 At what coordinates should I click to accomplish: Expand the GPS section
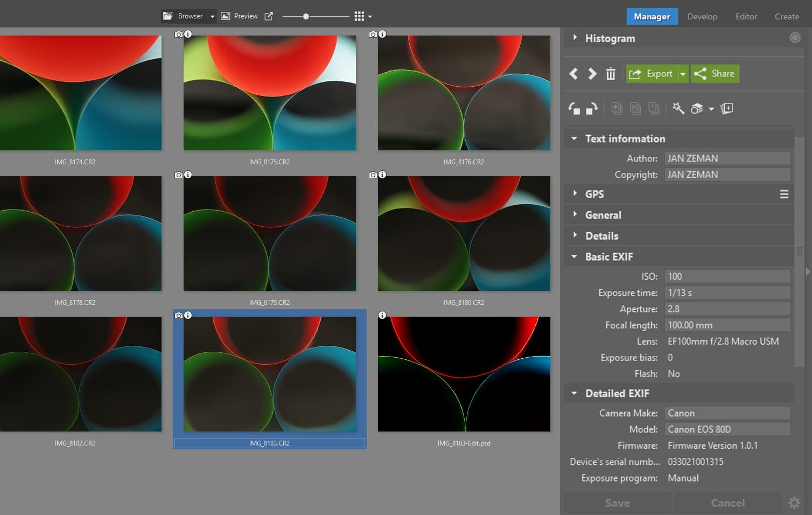pyautogui.click(x=575, y=194)
